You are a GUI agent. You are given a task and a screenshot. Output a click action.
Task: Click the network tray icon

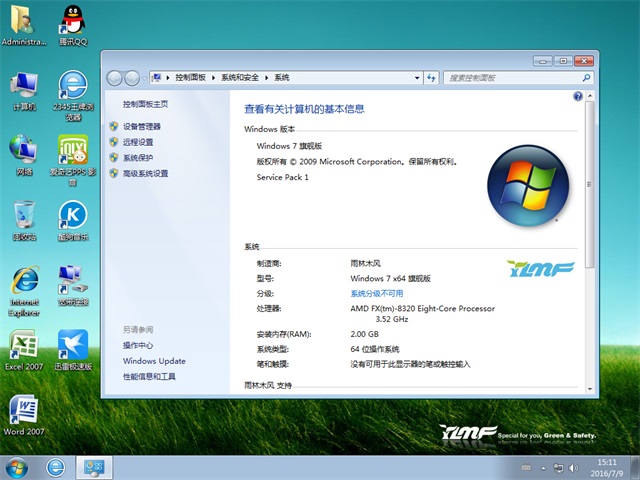(x=558, y=468)
